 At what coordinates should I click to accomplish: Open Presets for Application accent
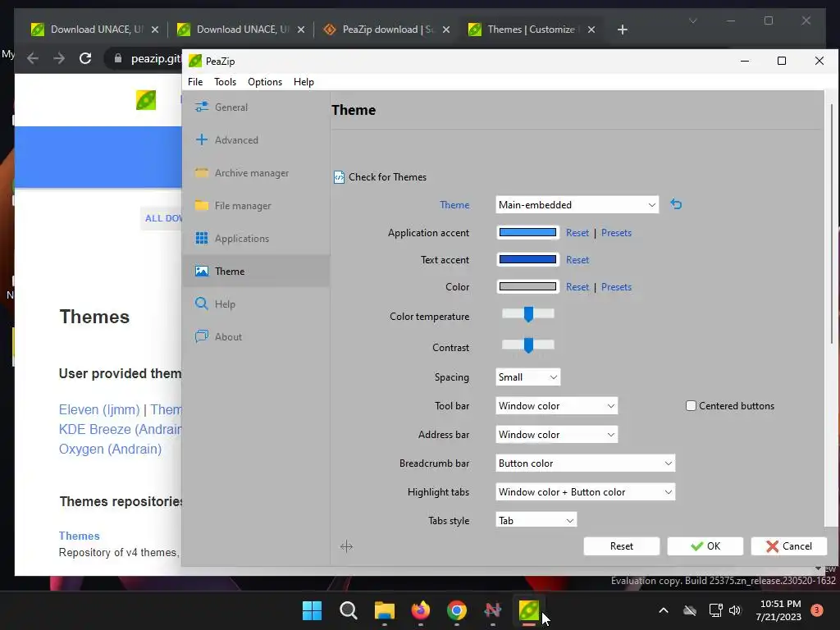616,232
